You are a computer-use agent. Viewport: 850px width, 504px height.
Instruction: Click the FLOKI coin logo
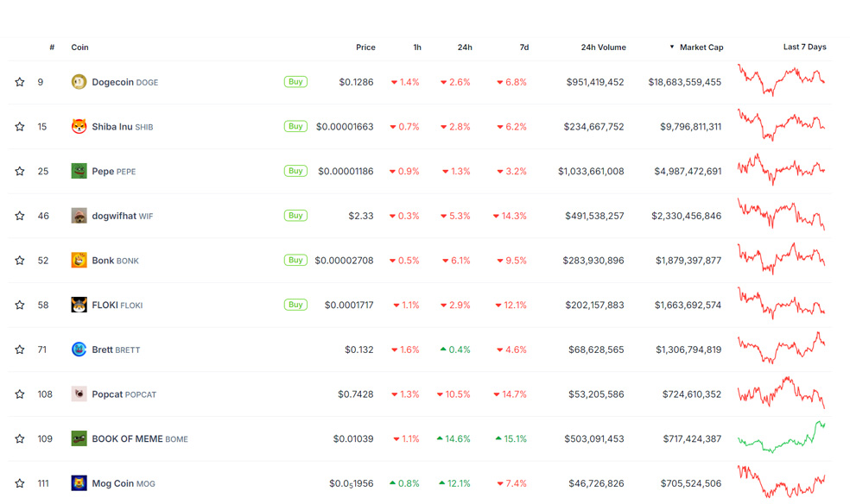point(79,305)
